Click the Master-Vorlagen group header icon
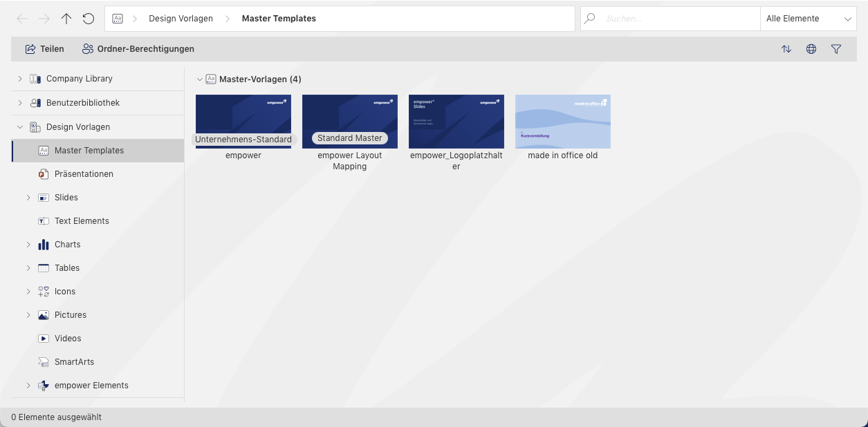The height and width of the screenshot is (427, 868). click(x=211, y=79)
